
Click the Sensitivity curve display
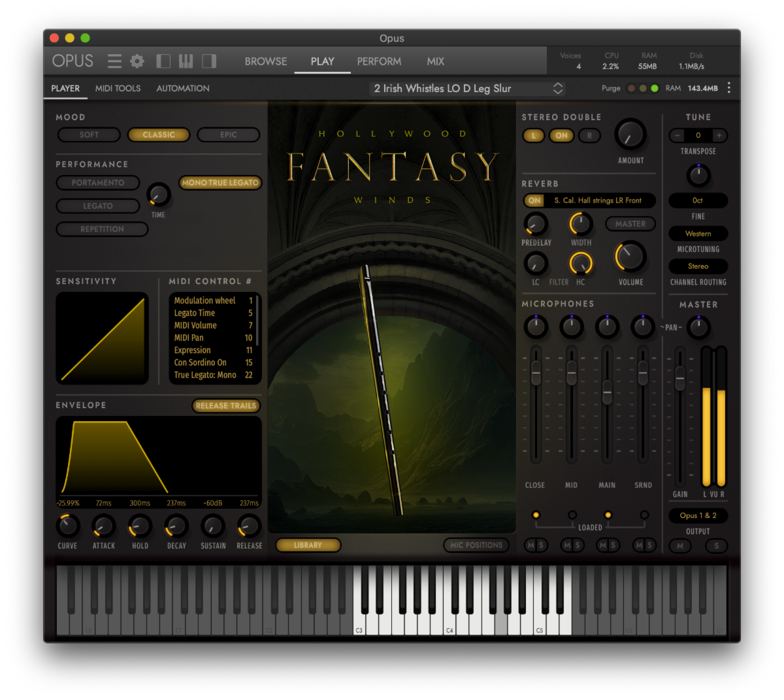pyautogui.click(x=103, y=338)
